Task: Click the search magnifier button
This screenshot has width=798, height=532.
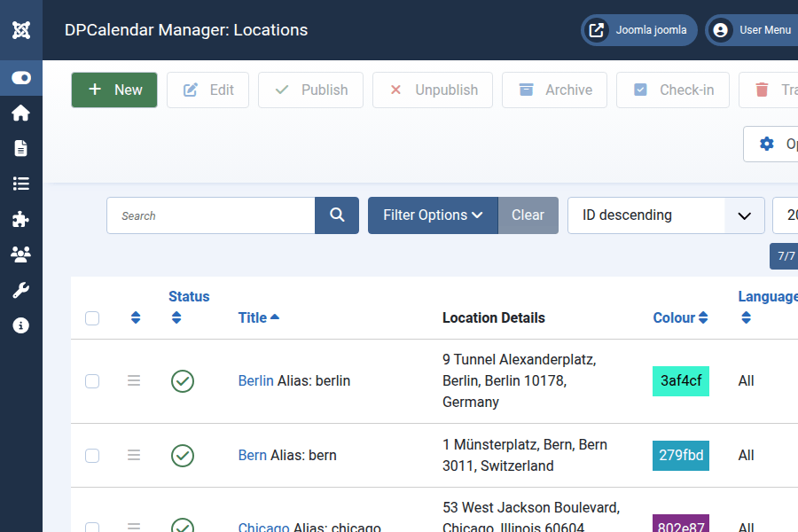Action: point(337,215)
